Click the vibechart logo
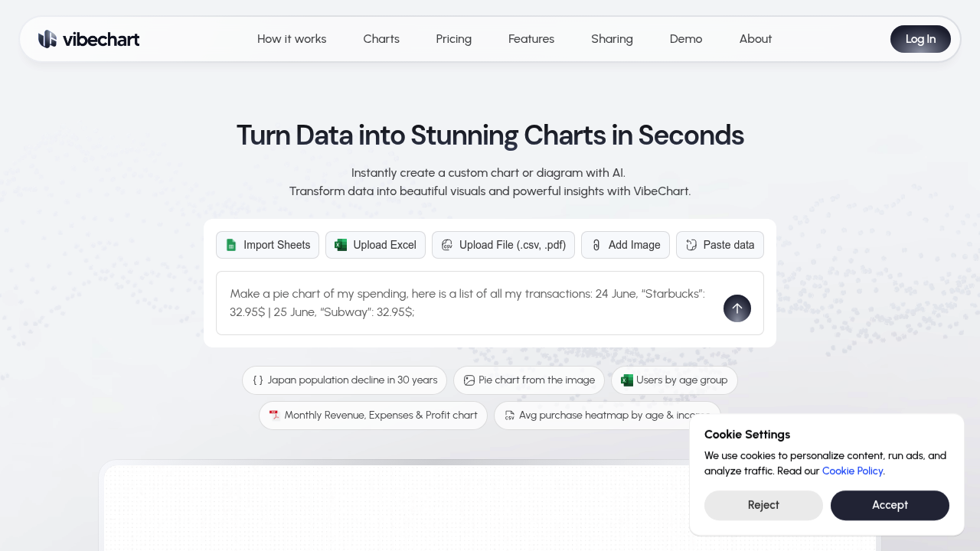The height and width of the screenshot is (551, 980). (x=88, y=39)
